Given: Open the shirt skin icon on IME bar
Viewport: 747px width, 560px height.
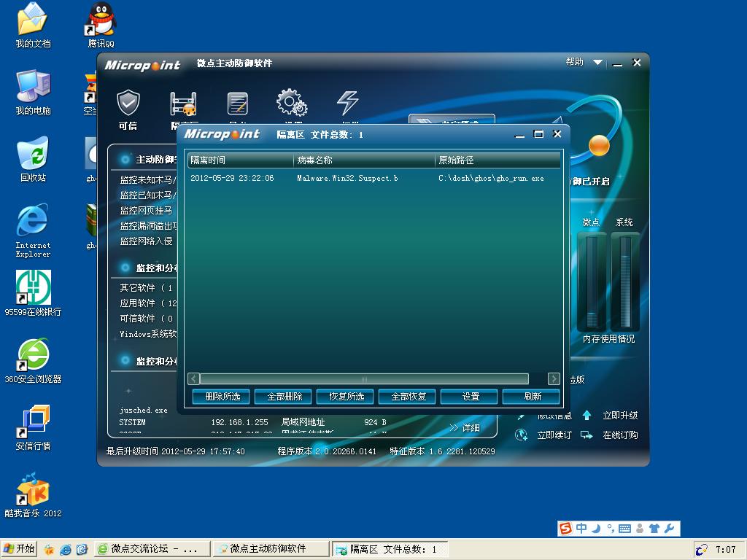Looking at the screenshot, I should pyautogui.click(x=654, y=528).
